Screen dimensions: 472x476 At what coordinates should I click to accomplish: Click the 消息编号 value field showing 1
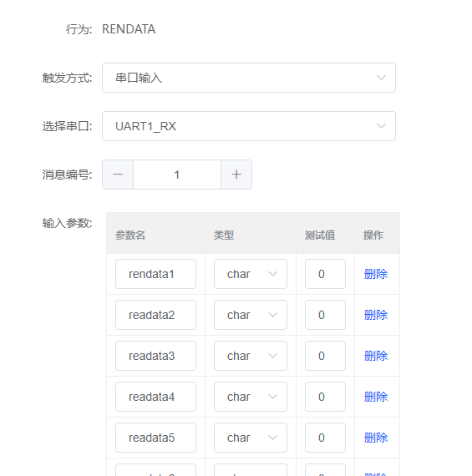coord(177,175)
